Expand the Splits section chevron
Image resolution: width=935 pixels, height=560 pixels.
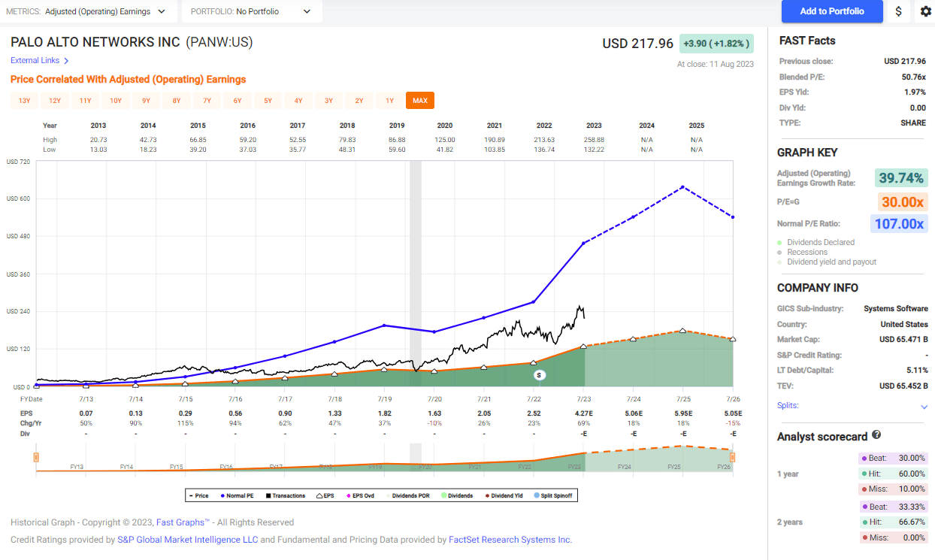(x=924, y=407)
